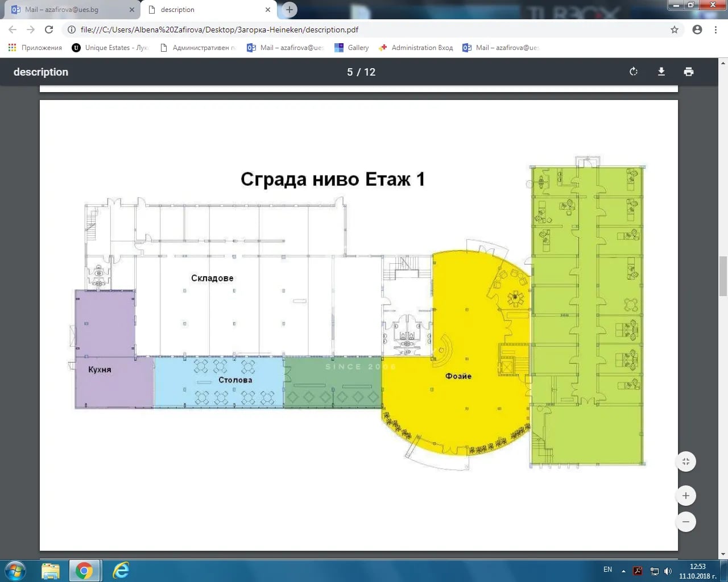This screenshot has height=582, width=728.
Task: Rotate the PDF page clockwise
Action: 634,72
